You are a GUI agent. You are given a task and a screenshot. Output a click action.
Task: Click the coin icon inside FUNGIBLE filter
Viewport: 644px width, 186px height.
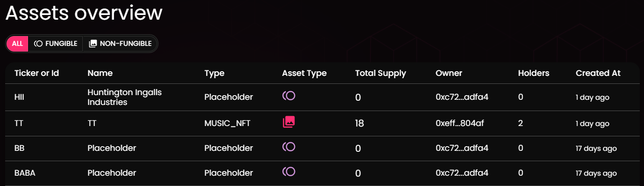click(x=39, y=44)
